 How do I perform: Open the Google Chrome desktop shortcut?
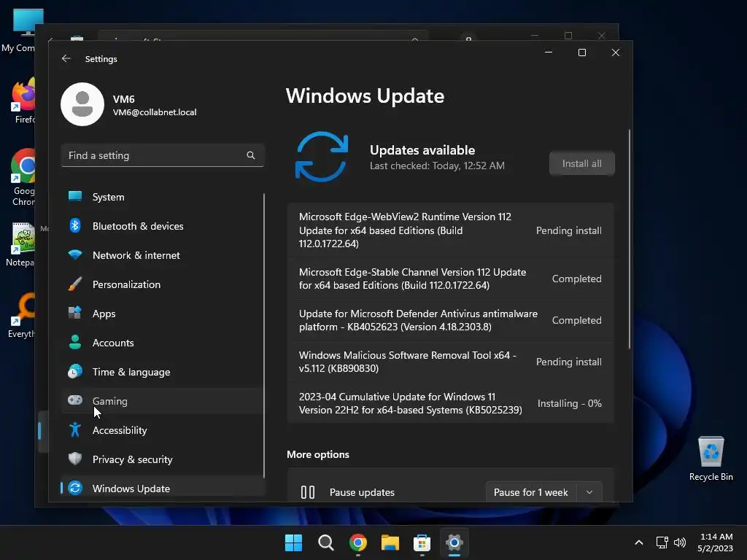coord(23,177)
